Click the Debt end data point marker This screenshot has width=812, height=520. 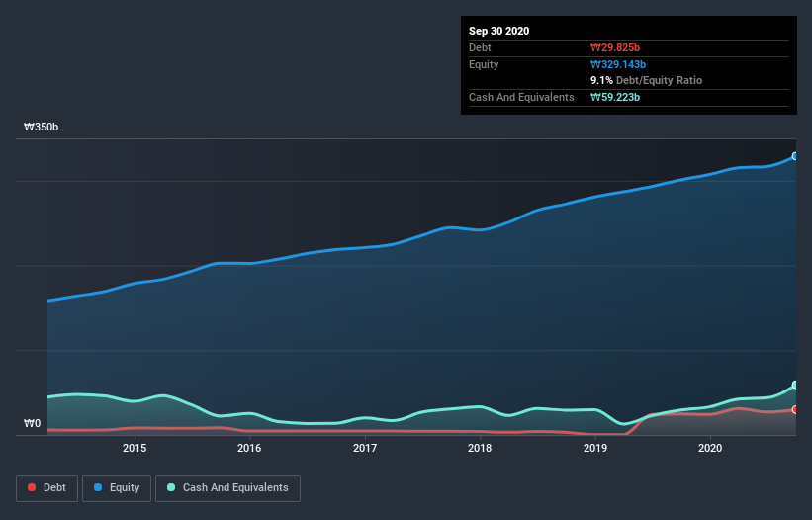795,410
